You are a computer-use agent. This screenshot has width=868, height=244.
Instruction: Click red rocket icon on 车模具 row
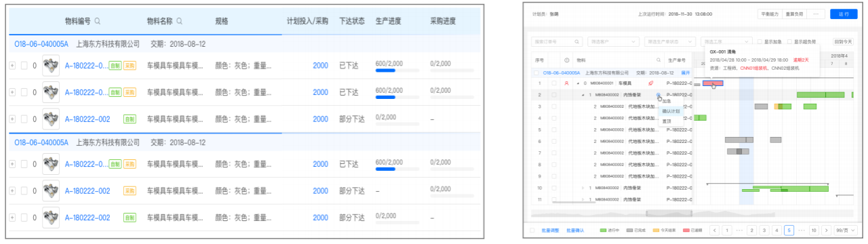pyautogui.click(x=651, y=83)
